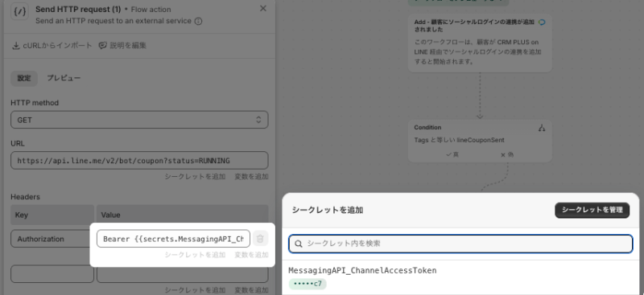Image resolution: width=644 pixels, height=295 pixels.
Task: Click the empty header key field
Action: (52, 274)
